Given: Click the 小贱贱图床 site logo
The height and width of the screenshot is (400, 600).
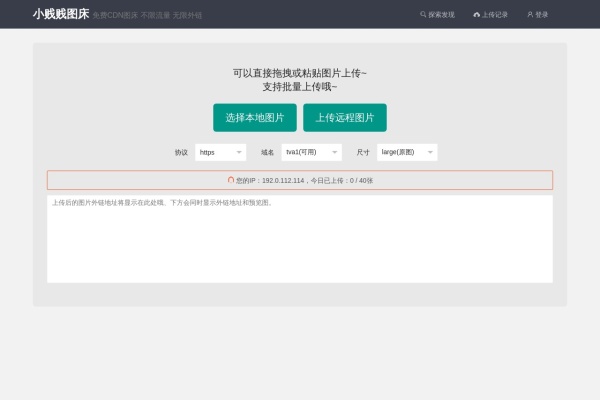Looking at the screenshot, I should pos(60,15).
